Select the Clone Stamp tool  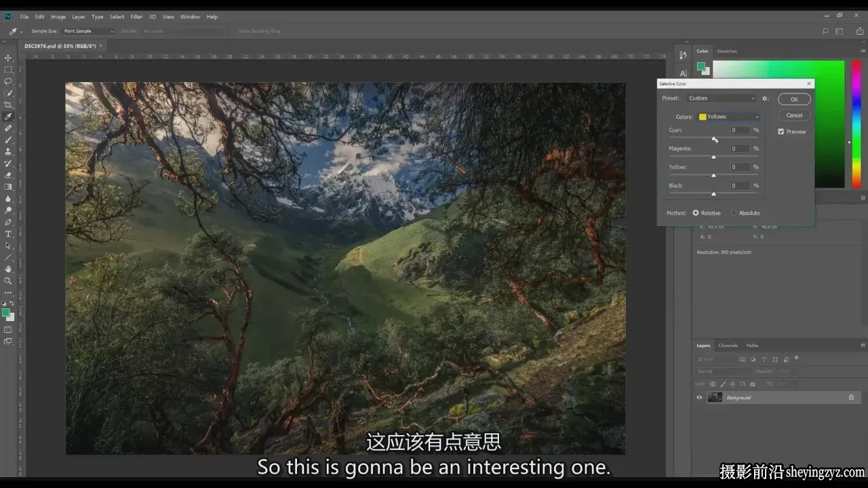(x=8, y=152)
